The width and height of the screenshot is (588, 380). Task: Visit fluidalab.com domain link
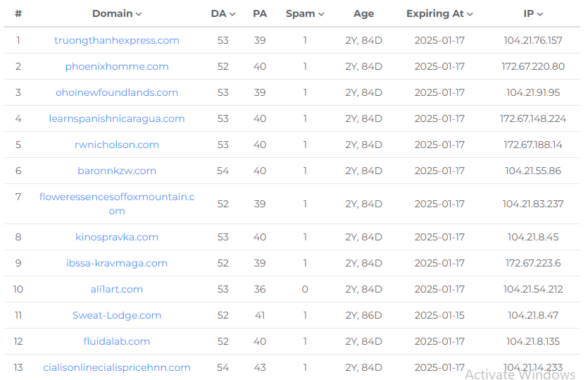117,341
